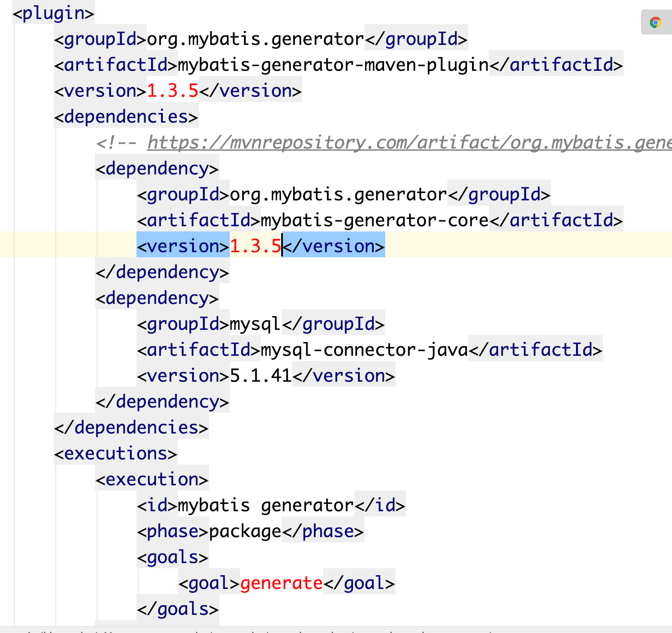
Task: Place cursor in highlighted dependency version 1.3.5
Action: point(256,247)
